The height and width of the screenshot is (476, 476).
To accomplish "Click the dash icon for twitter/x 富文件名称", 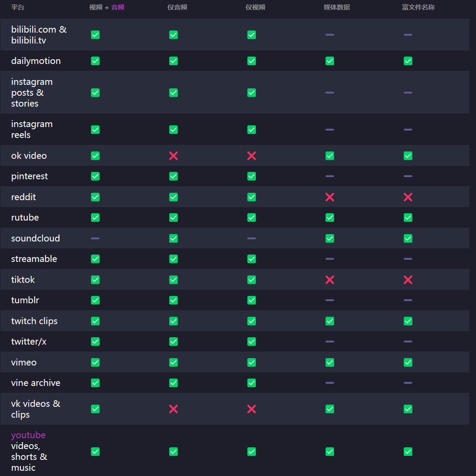I will pyautogui.click(x=408, y=342).
